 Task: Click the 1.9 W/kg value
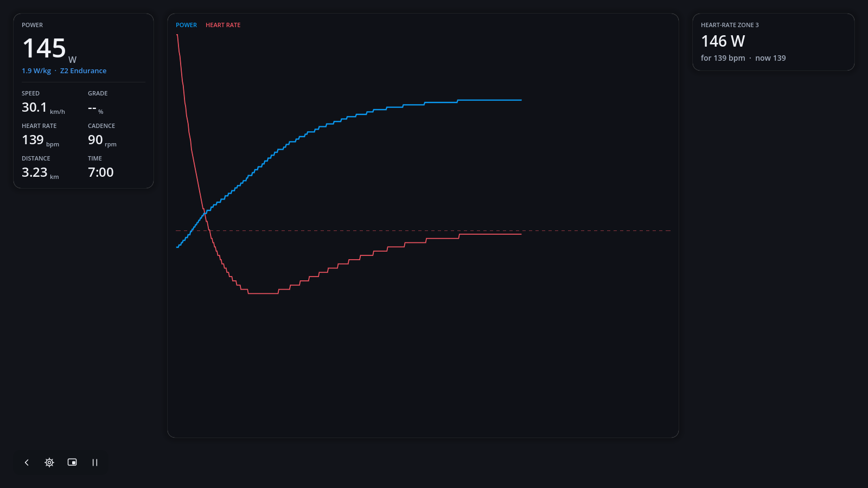coord(36,71)
